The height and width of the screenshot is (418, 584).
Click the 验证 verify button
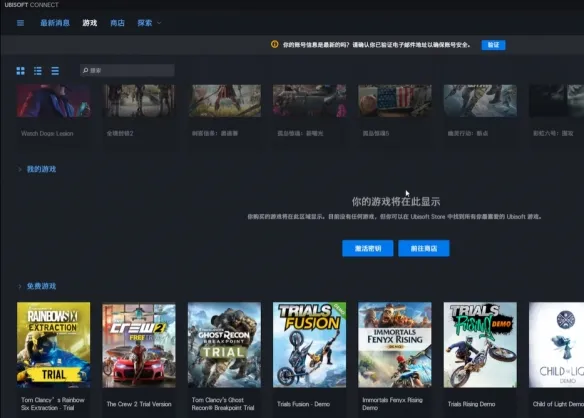click(493, 45)
